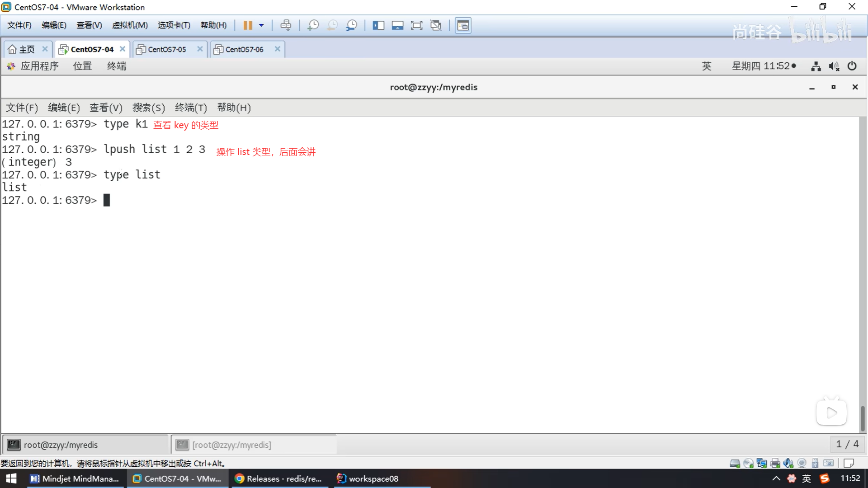Image resolution: width=868 pixels, height=488 pixels.
Task: Close the CentOS7-06 tab
Action: tap(278, 49)
